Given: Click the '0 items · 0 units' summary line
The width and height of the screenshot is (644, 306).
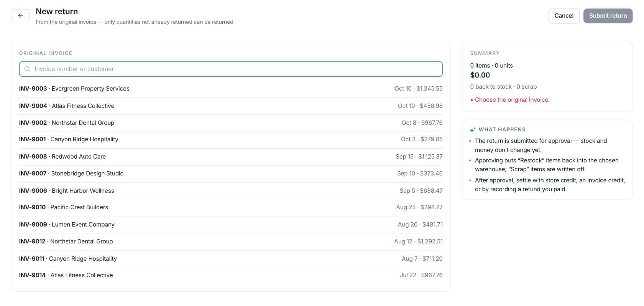Looking at the screenshot, I should click(x=491, y=66).
